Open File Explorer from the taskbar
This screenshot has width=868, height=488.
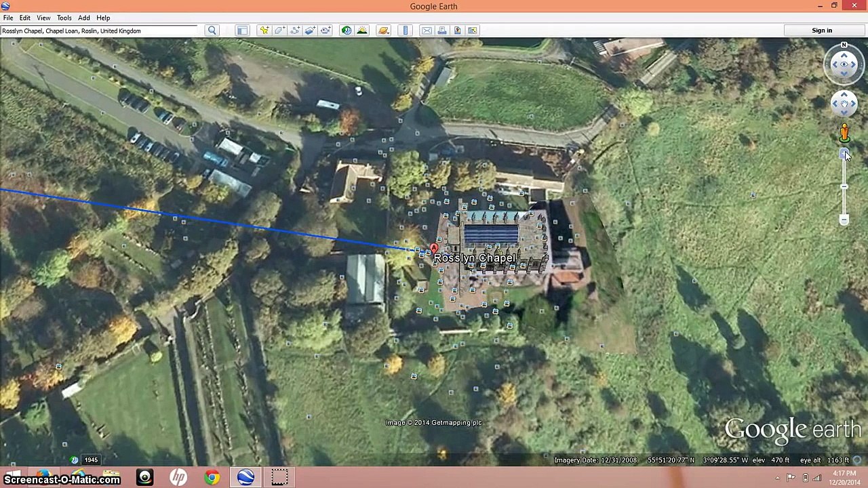(111, 477)
